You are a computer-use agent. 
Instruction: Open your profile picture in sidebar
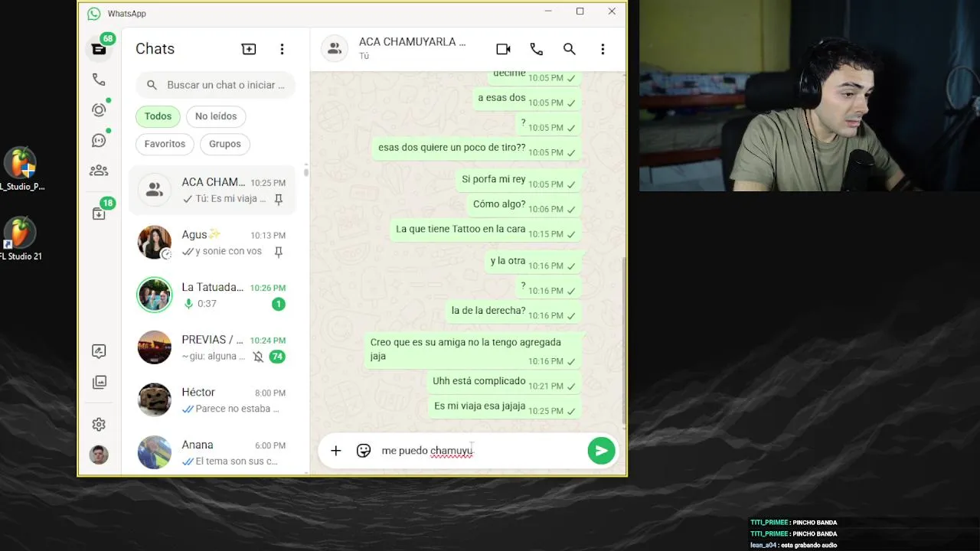[99, 455]
